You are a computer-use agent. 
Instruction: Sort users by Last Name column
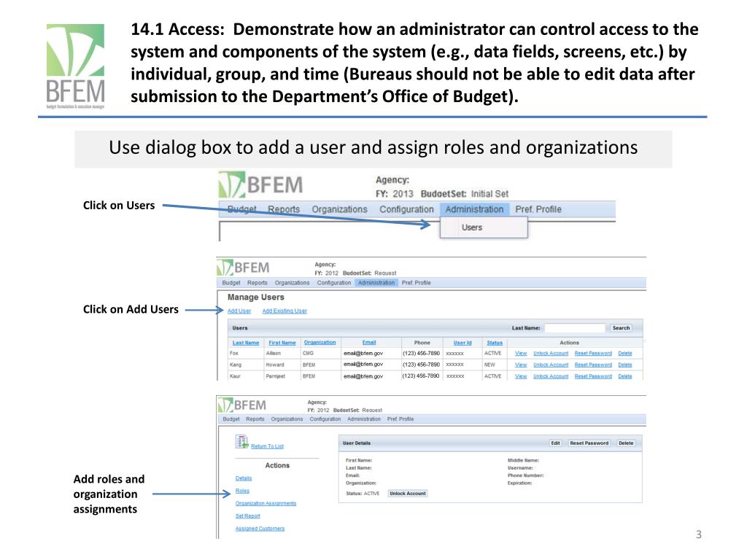(x=246, y=343)
